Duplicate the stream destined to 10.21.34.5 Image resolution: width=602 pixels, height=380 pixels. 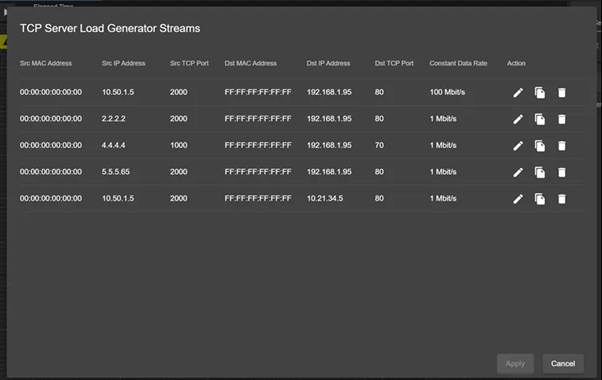[540, 198]
